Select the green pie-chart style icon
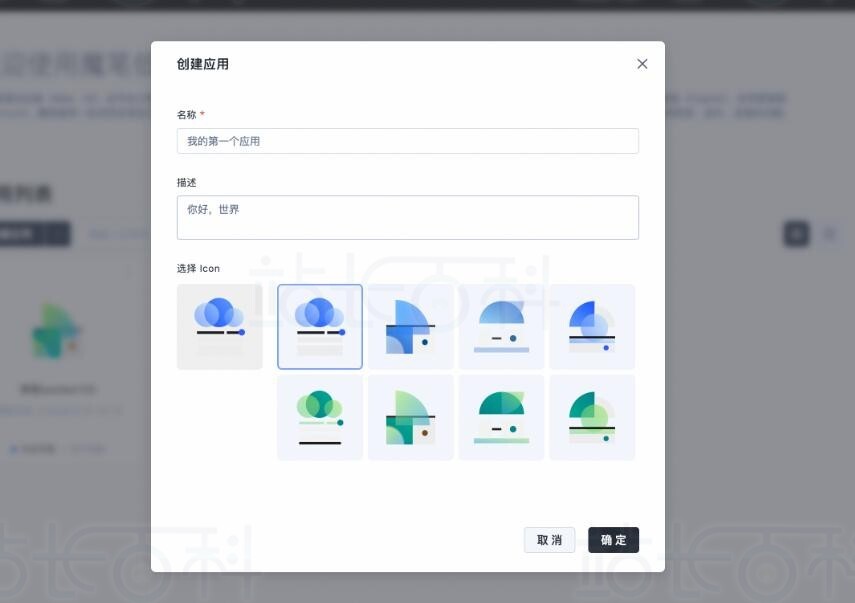The image size is (855, 603). coord(592,417)
